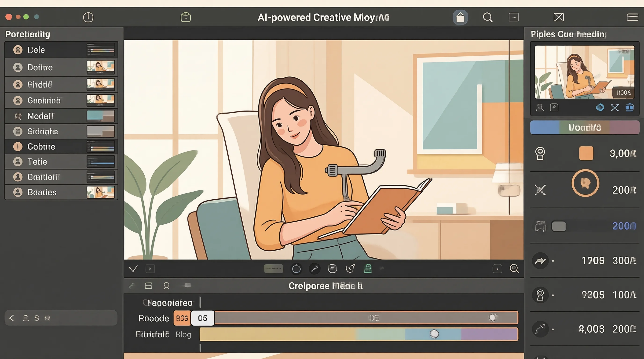This screenshot has width=644, height=359.
Task: Open the Home button in title bar
Action: 460,17
